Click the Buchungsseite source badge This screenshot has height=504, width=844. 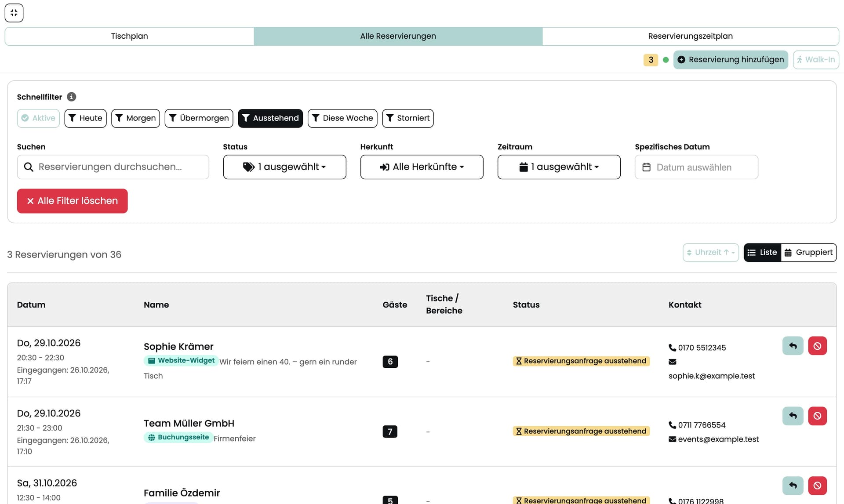click(178, 437)
